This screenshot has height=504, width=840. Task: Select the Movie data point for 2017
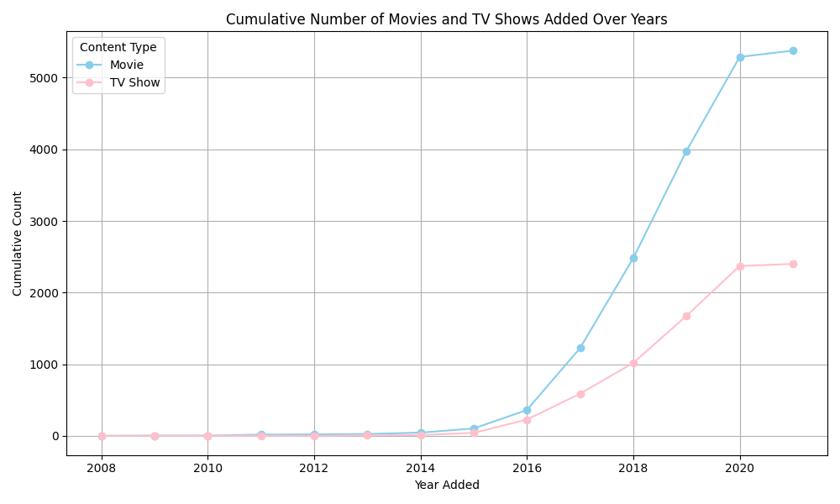pyautogui.click(x=580, y=348)
